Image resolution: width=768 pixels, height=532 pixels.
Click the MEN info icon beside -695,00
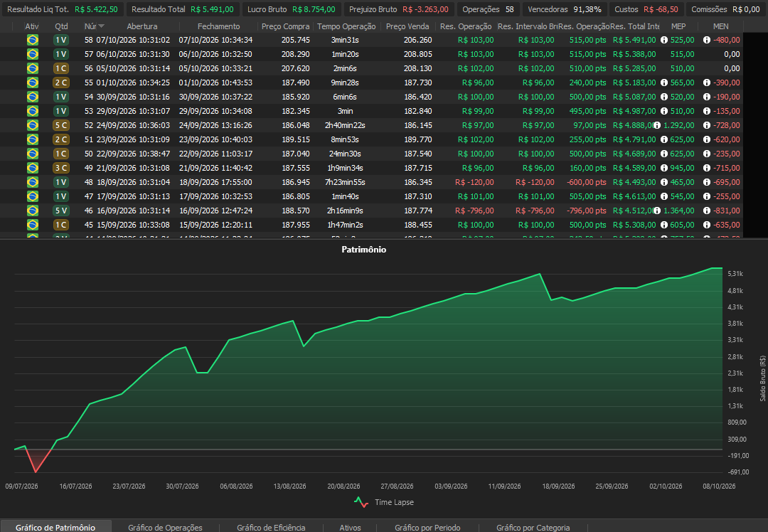click(707, 182)
